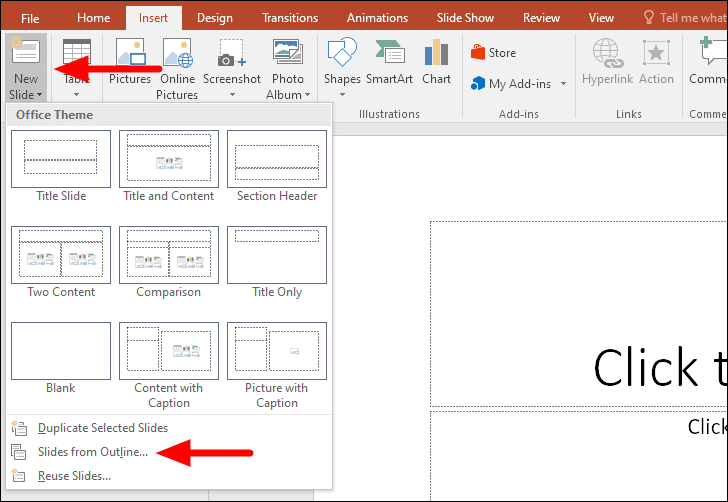Select the Comparison layout thumbnail
The width and height of the screenshot is (728, 502).
169,255
